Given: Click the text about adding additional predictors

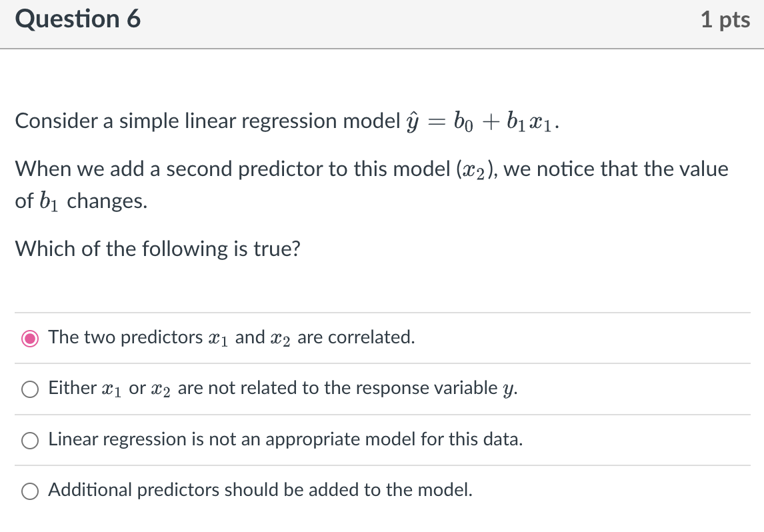Looking at the screenshot, I should point(260,490).
